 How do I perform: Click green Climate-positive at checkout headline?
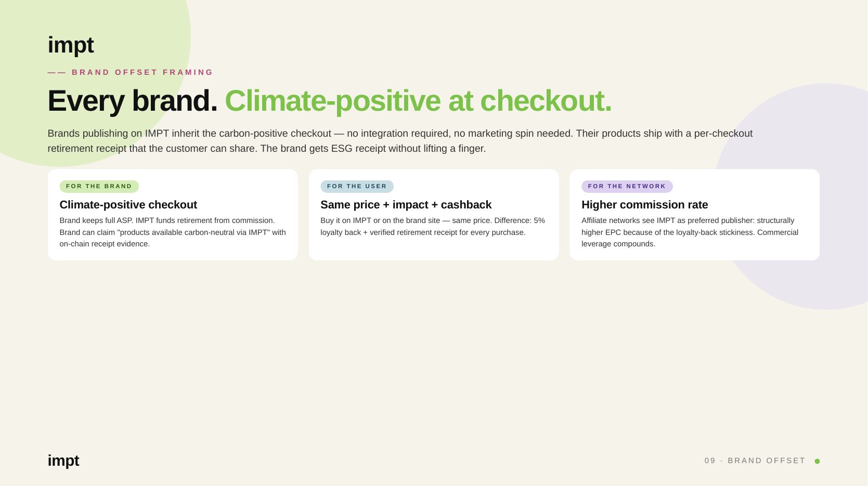418,101
